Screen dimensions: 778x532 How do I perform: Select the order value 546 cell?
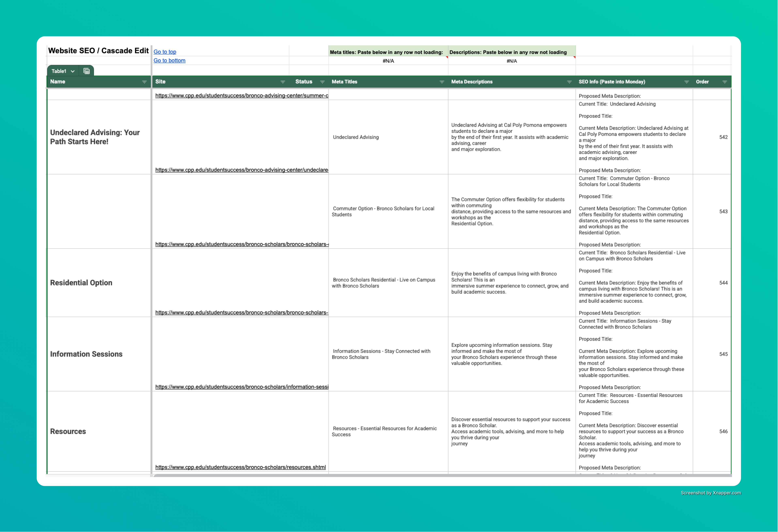712,431
